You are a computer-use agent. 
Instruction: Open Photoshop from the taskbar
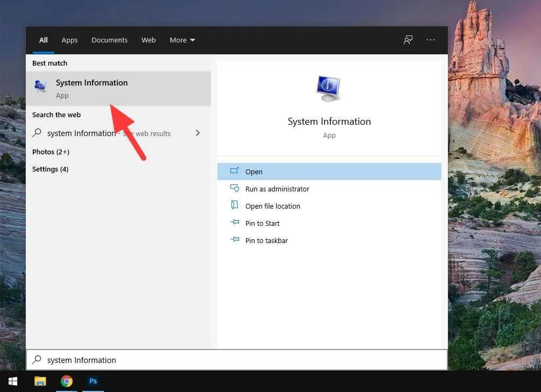click(93, 381)
